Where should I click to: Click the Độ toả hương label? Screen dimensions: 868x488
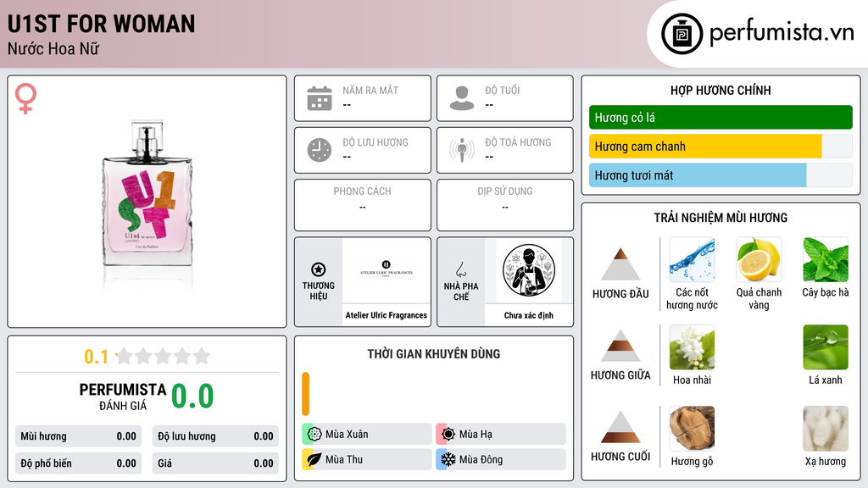tap(518, 142)
